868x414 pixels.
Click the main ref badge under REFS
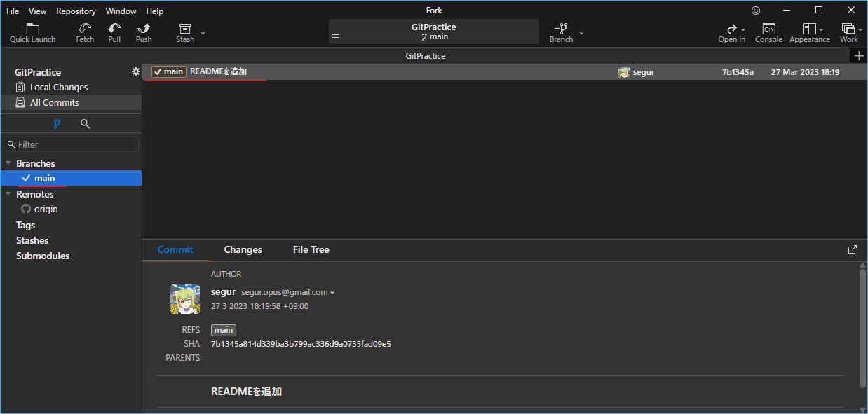[224, 330]
